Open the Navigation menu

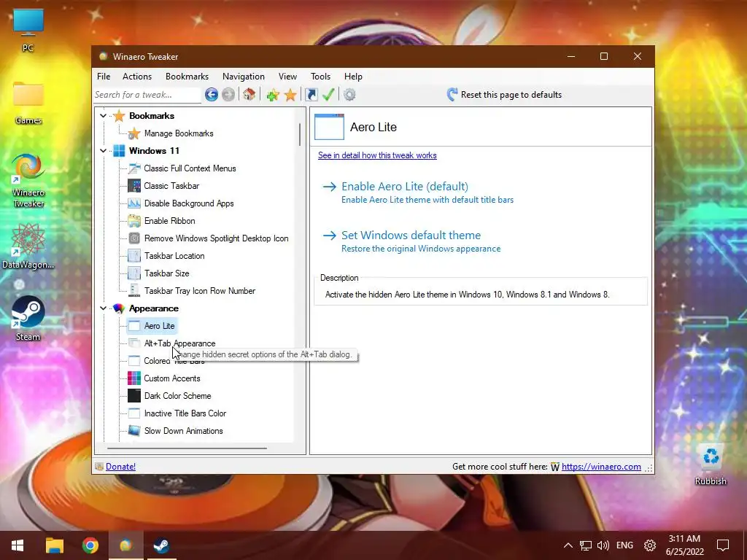point(244,77)
